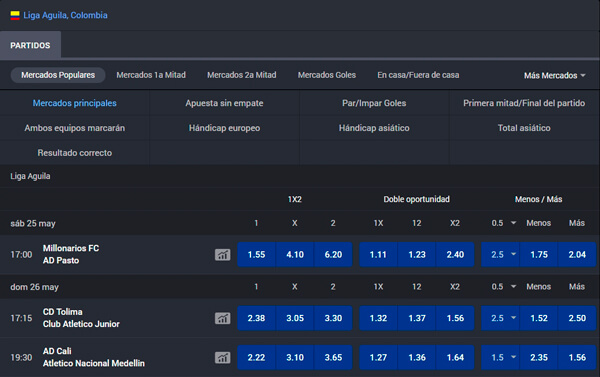
Task: Open Liga Aguila, Colombia link
Action: (x=65, y=15)
